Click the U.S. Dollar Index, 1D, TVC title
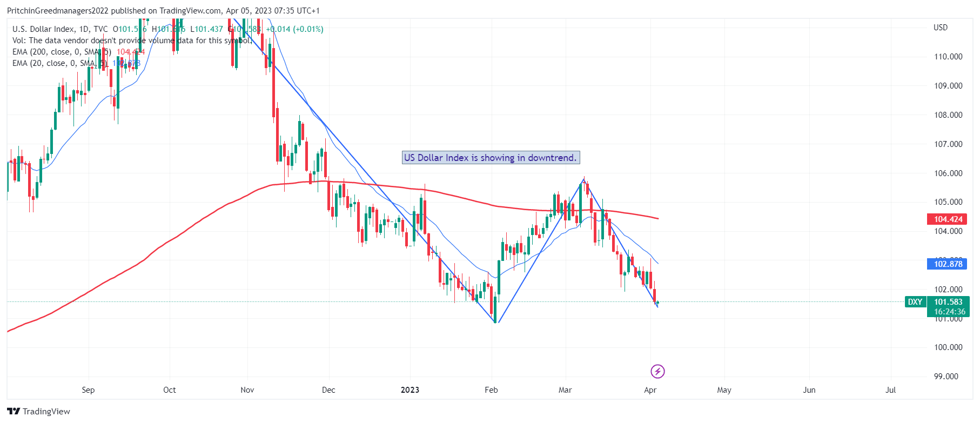The image size is (980, 423). tap(60, 29)
